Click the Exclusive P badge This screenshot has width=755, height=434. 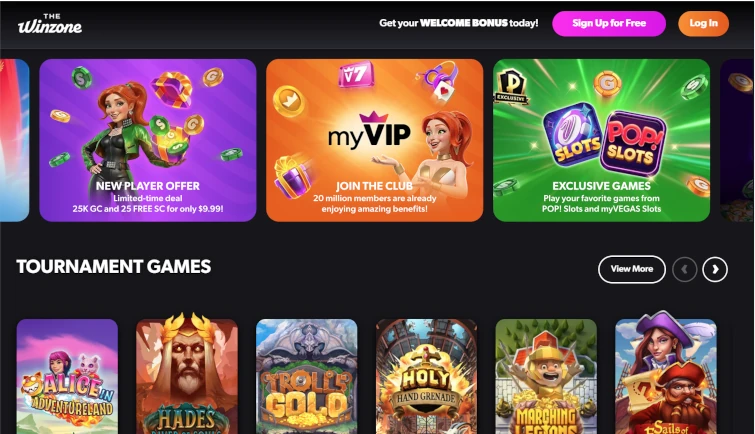pos(511,87)
